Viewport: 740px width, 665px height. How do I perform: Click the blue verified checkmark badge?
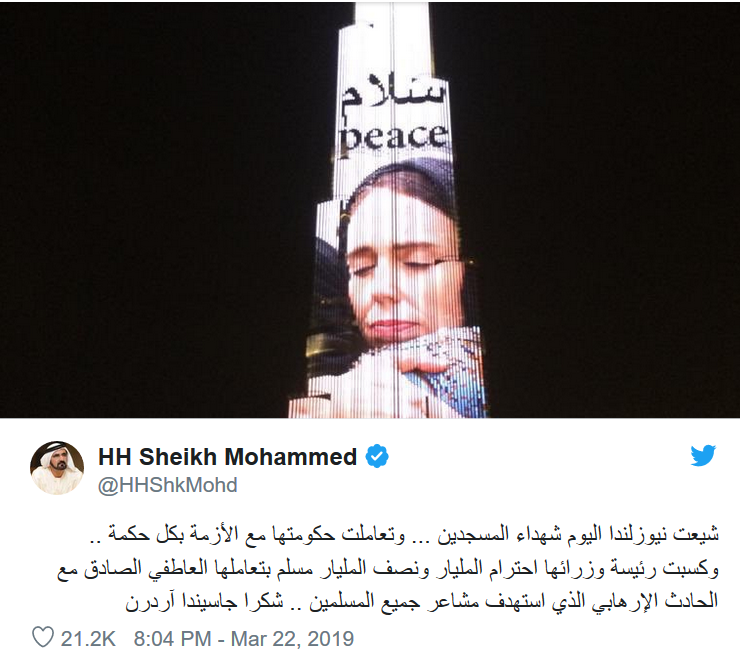[377, 456]
